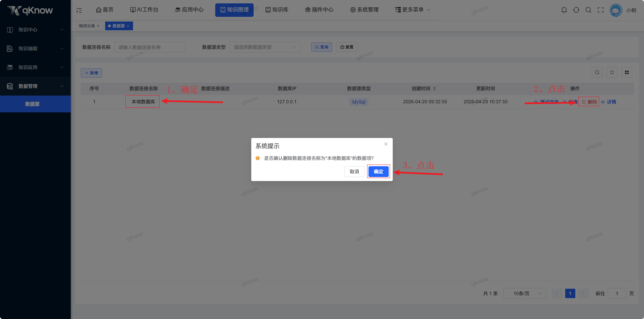This screenshot has width=644, height=319.
Task: Open the 10条/页 page size dropdown
Action: tap(525, 293)
